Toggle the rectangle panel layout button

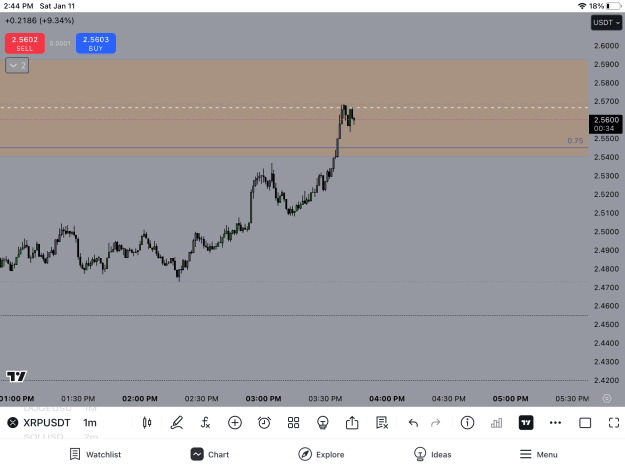coord(585,422)
